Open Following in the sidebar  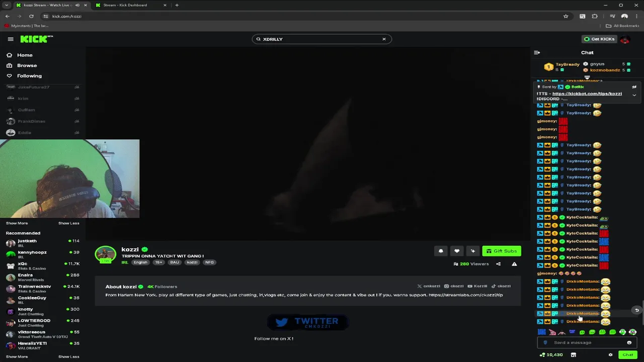25,76
